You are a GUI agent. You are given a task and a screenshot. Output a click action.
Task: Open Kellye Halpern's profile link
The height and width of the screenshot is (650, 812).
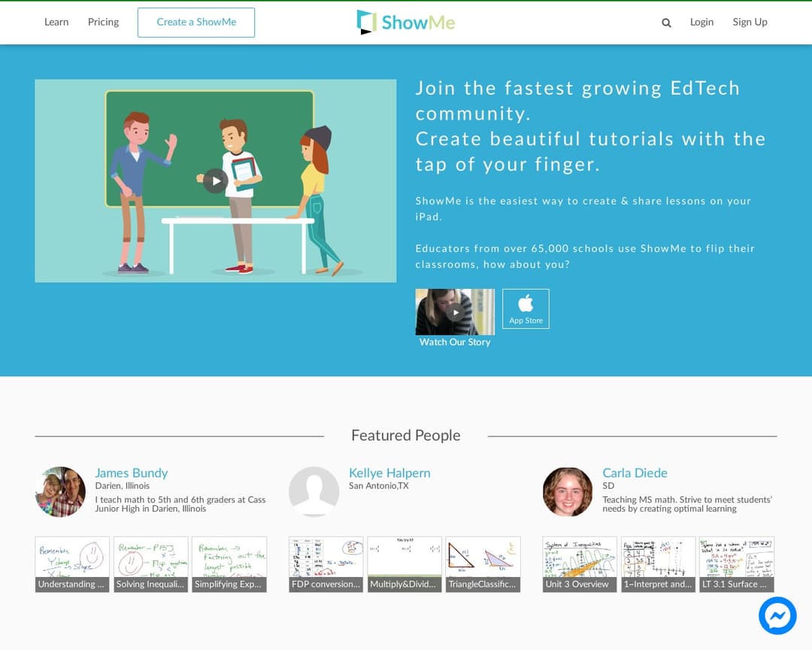click(x=389, y=472)
